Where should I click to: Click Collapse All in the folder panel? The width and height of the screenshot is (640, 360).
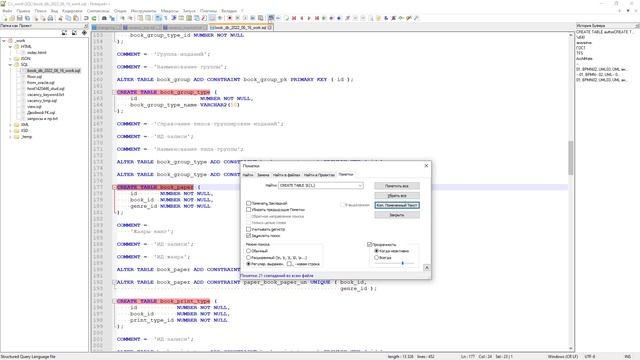click(x=74, y=33)
